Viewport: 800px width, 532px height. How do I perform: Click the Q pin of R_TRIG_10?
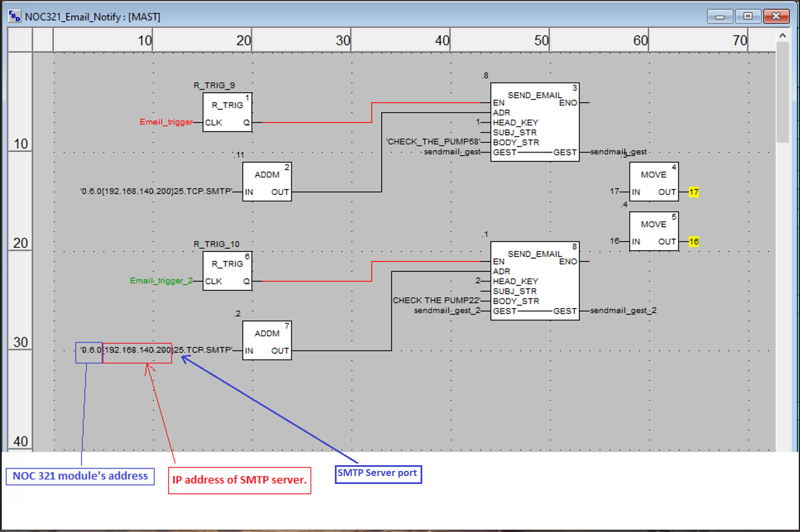(x=246, y=281)
